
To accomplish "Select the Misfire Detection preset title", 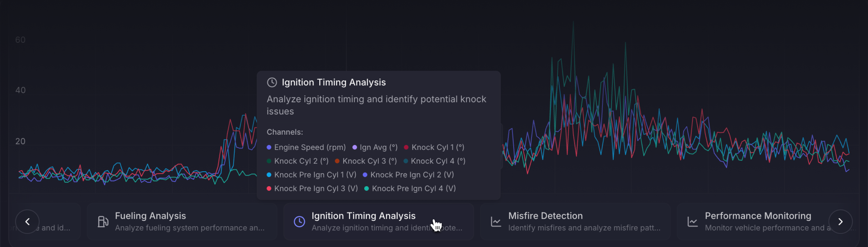I will click(x=545, y=216).
